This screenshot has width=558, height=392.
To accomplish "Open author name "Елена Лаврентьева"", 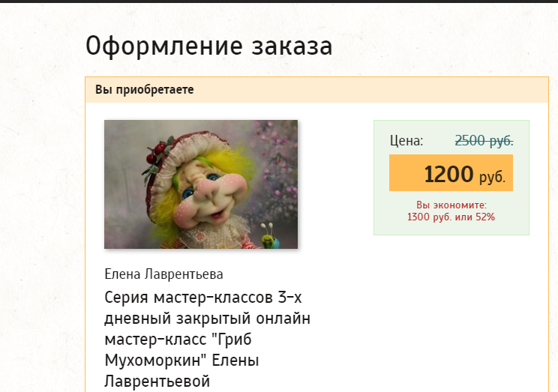I will click(163, 274).
